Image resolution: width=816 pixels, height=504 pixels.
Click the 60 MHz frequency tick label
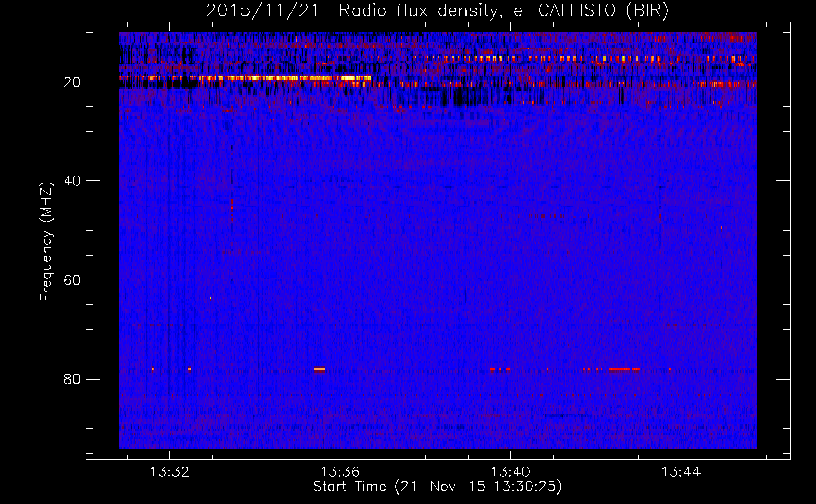click(x=73, y=280)
